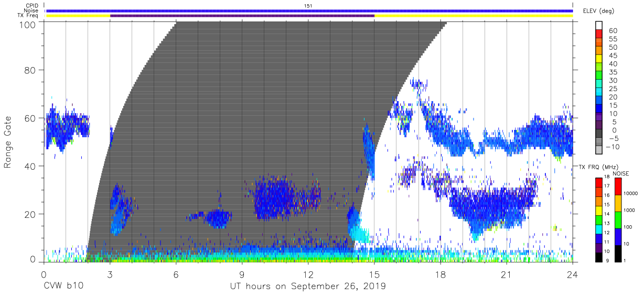Click the Range Gate axis tick '60'
Image resolution: width=644 pixels, height=297 pixels.
pos(30,118)
